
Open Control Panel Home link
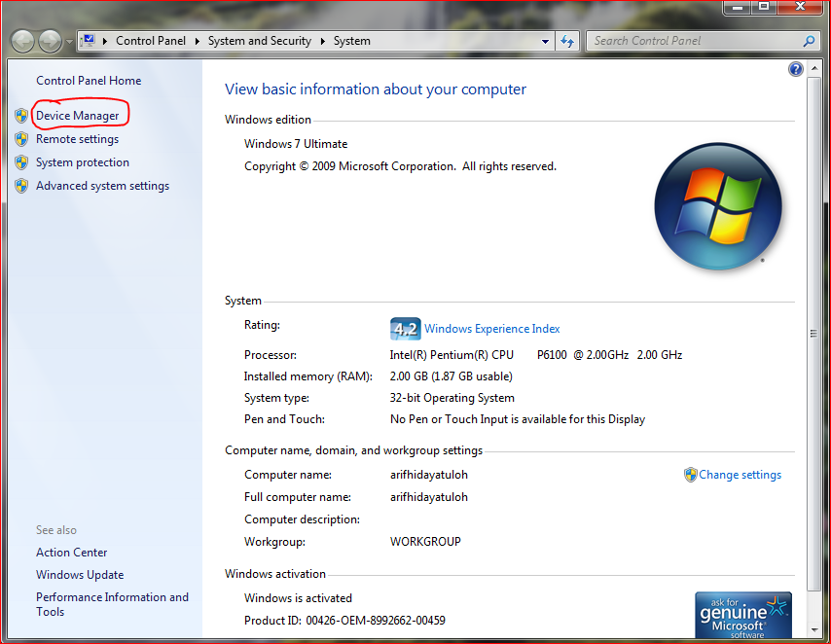pyautogui.click(x=89, y=81)
